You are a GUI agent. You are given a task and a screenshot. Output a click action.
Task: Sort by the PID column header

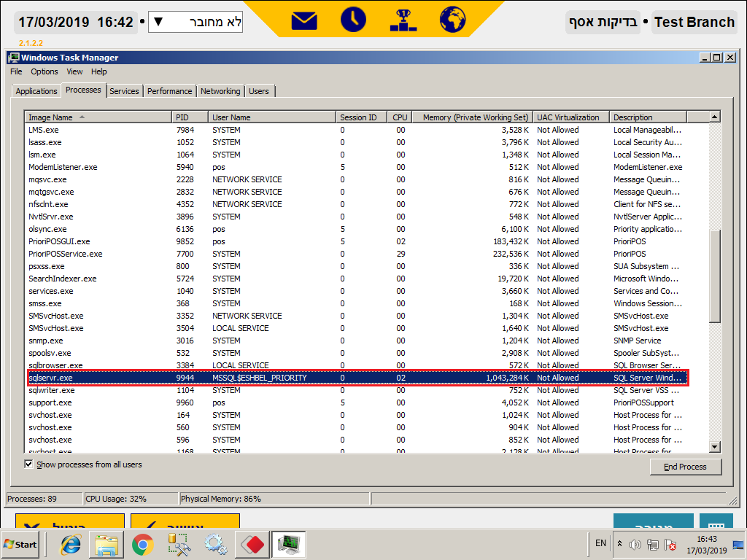coord(190,117)
